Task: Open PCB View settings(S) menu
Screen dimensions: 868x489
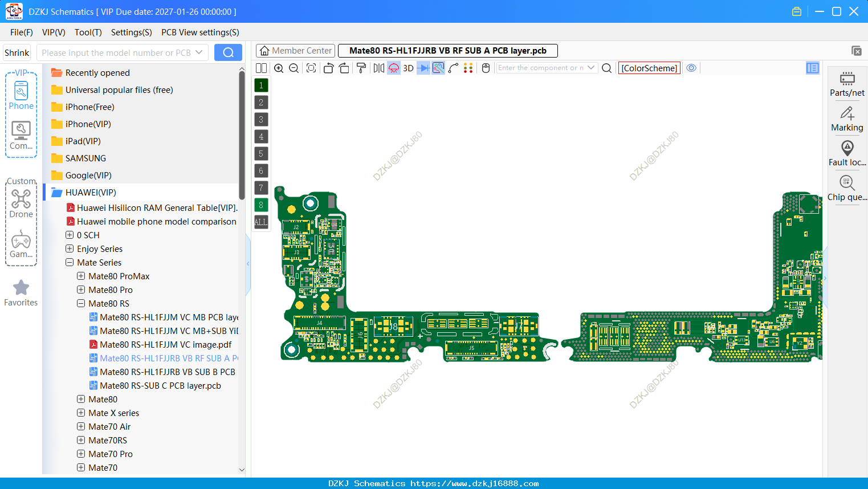Action: coord(200,32)
